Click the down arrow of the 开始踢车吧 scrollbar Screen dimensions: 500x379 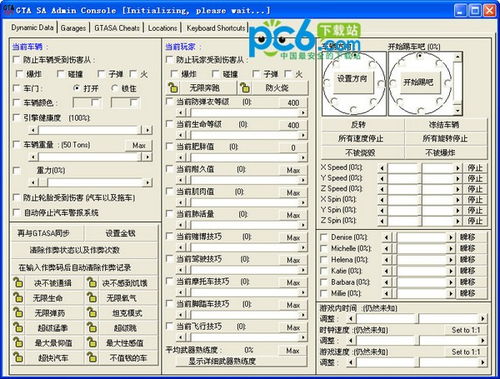pos(458,110)
